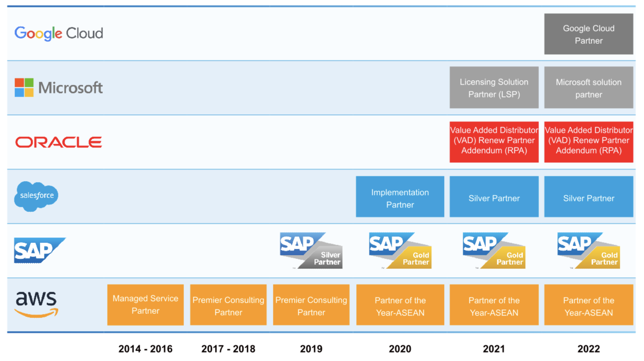Open the Google Cloud Partner card
Screen dimensions: 644x361
pos(588,34)
